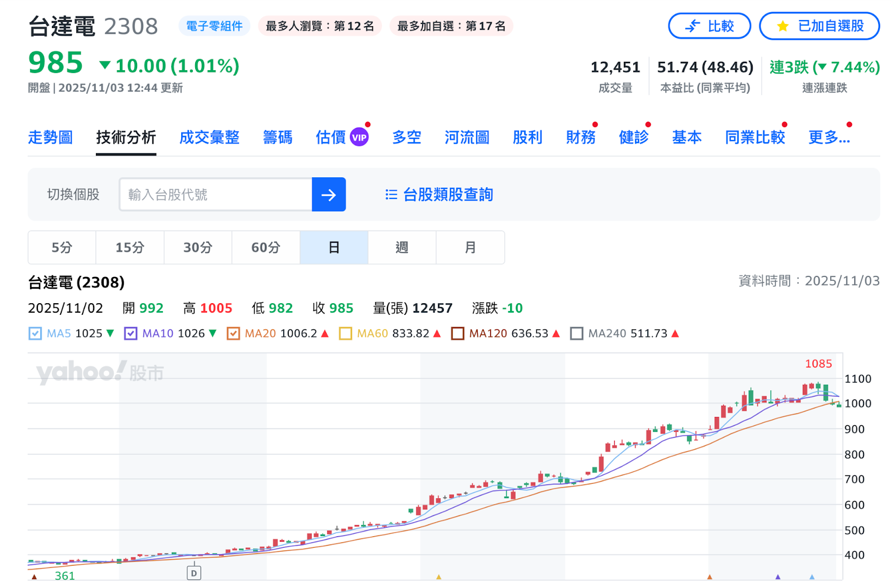
Task: Click the red notification dot on 健診 tab
Action: point(648,125)
